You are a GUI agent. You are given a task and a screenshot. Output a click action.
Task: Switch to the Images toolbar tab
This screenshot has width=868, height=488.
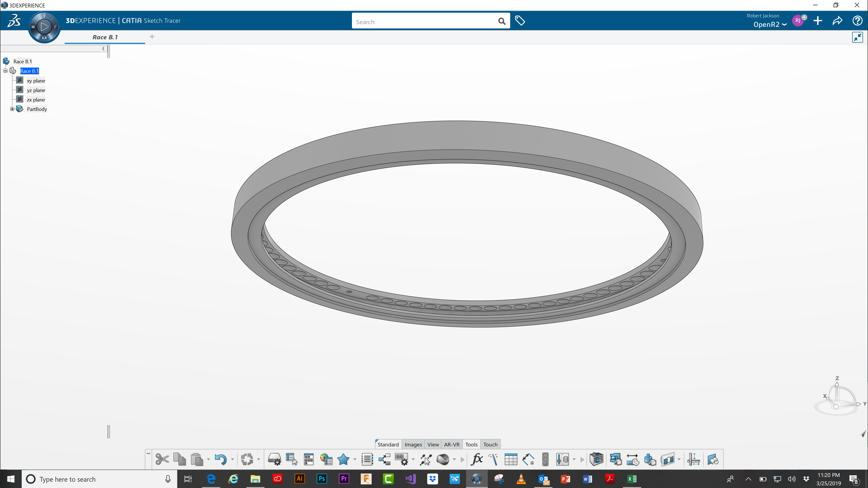pyautogui.click(x=413, y=444)
